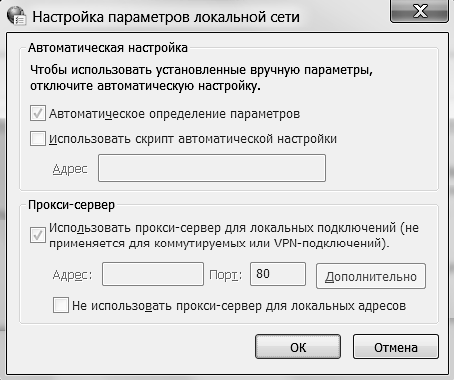Cancel the dialog with the Отмена button
This screenshot has height=380, width=454.
pos(396,347)
